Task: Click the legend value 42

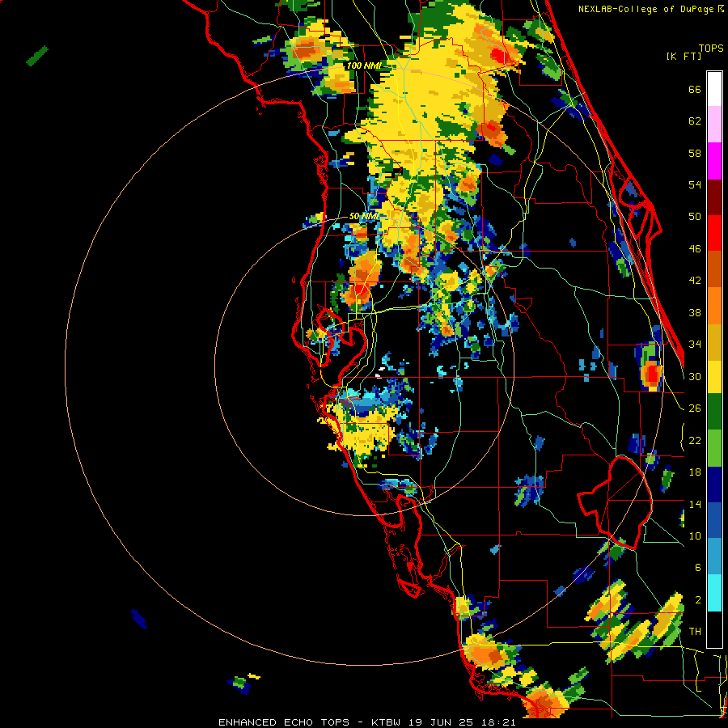Action: 695,281
